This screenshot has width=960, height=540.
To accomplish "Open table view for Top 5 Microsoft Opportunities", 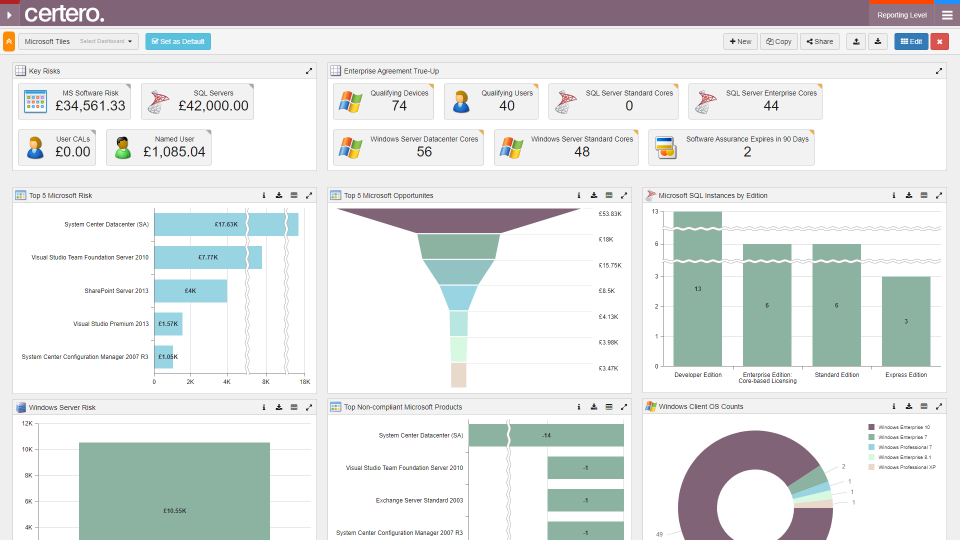I will [x=609, y=195].
